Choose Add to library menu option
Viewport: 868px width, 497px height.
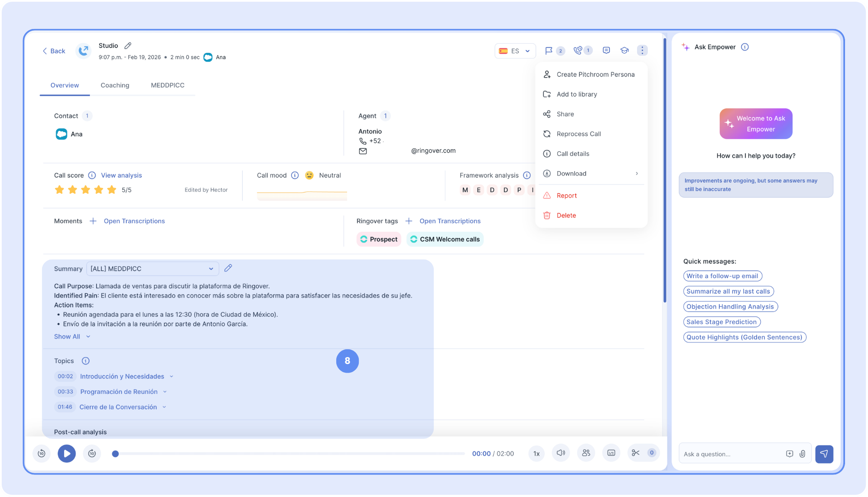coord(576,94)
